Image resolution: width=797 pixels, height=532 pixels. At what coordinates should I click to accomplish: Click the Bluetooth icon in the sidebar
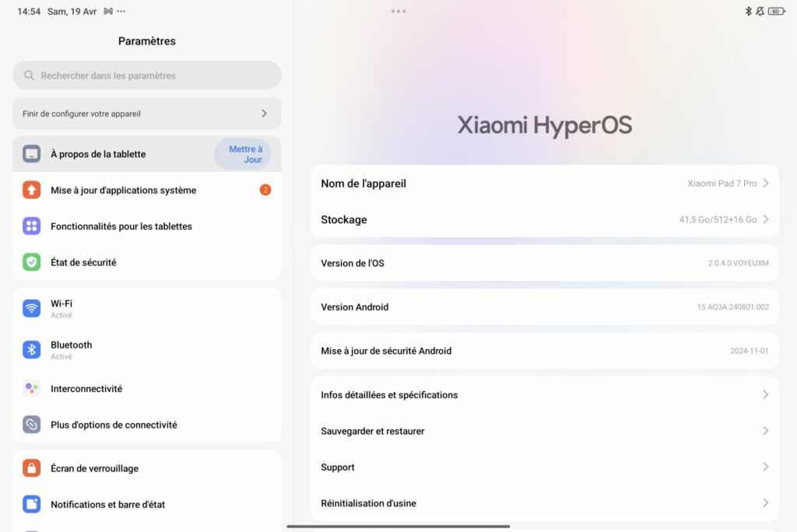point(31,349)
